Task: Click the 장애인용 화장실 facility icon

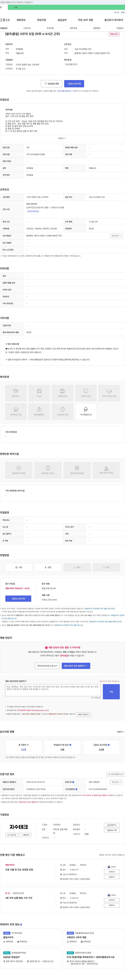Action: 77,470
